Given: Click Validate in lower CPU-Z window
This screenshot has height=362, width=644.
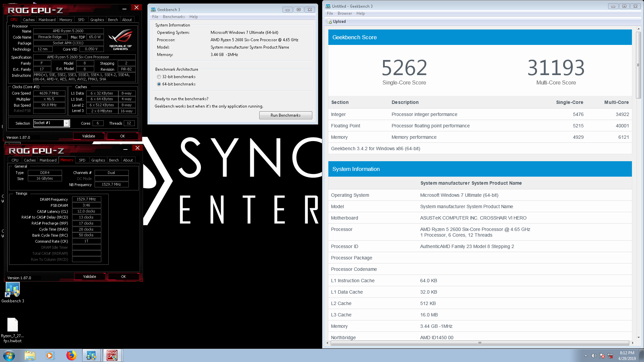Looking at the screenshot, I should coord(90,277).
